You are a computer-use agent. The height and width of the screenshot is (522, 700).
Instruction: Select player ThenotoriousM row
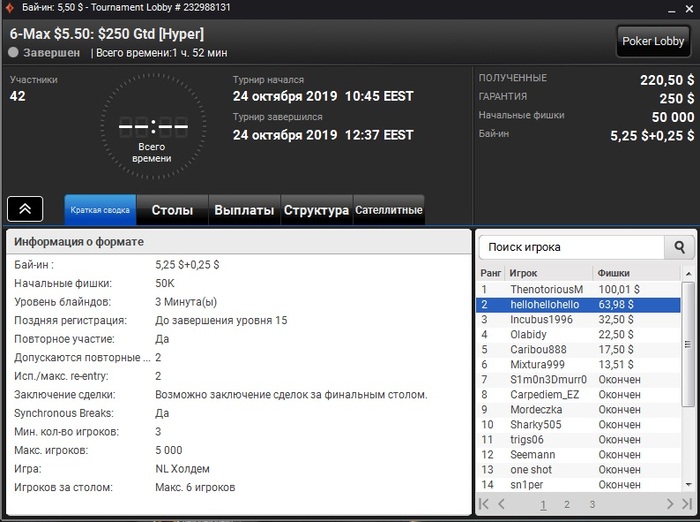point(579,289)
